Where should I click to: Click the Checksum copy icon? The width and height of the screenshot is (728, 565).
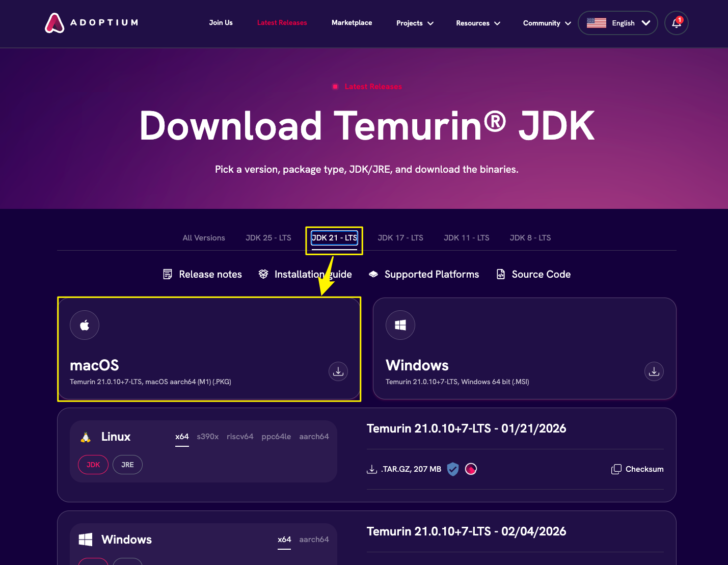[x=616, y=469]
